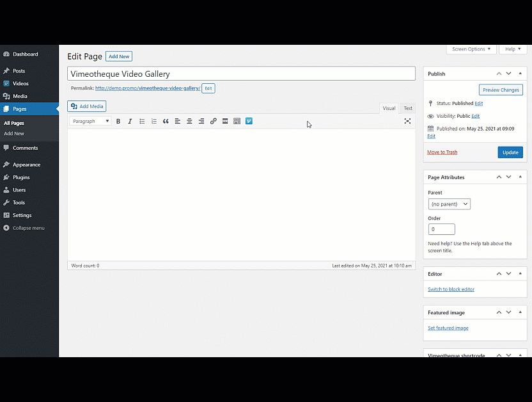Move the Editor box down
532x402 pixels.
pyautogui.click(x=508, y=274)
